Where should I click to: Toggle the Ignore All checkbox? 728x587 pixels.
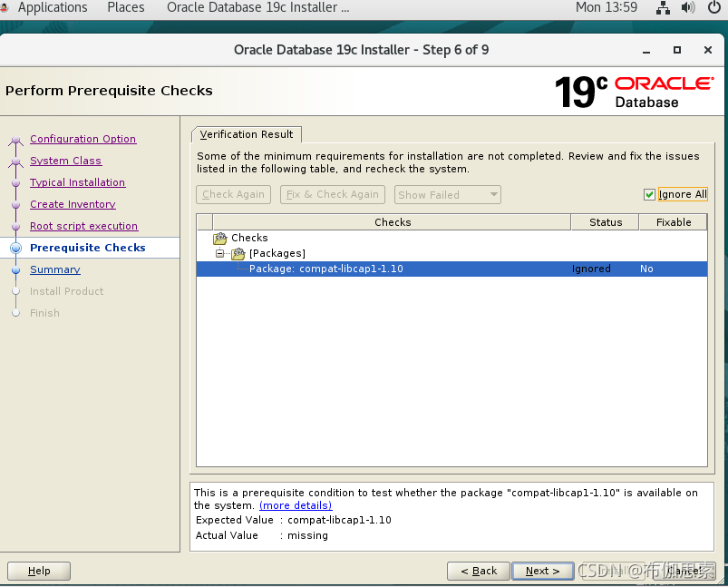(x=649, y=194)
